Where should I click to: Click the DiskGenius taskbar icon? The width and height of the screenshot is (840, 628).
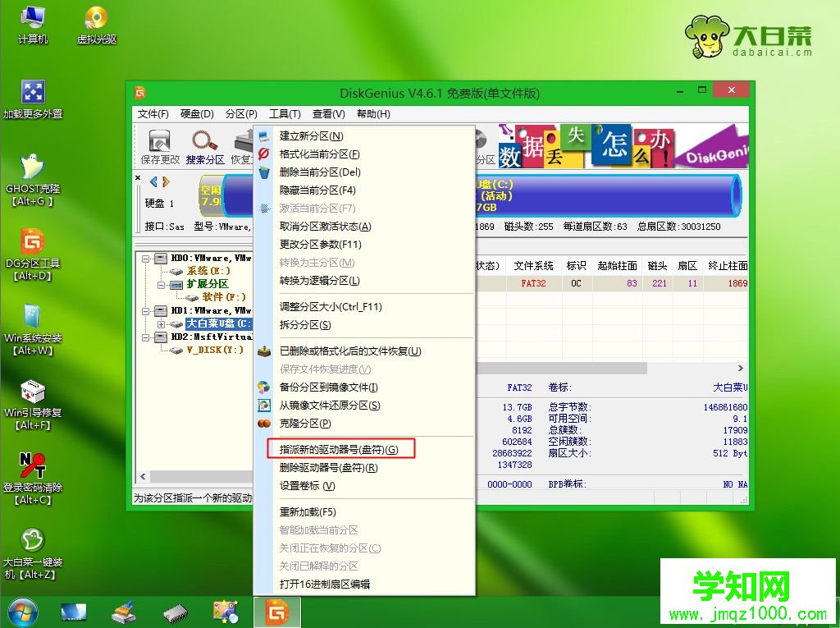coord(277,612)
